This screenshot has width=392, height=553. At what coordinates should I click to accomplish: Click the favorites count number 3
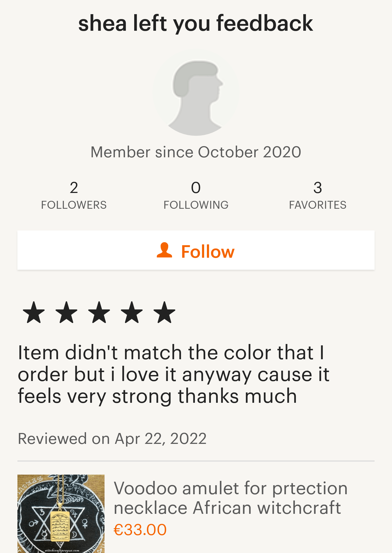coord(318,188)
